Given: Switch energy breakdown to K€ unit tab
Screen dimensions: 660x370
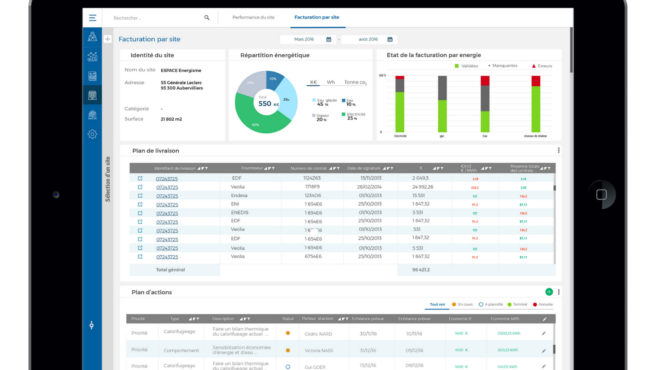Looking at the screenshot, I should [313, 82].
